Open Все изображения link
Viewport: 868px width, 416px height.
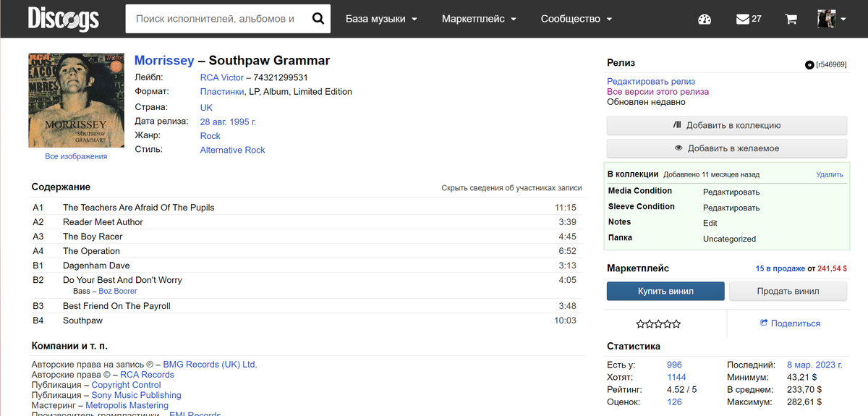76,156
